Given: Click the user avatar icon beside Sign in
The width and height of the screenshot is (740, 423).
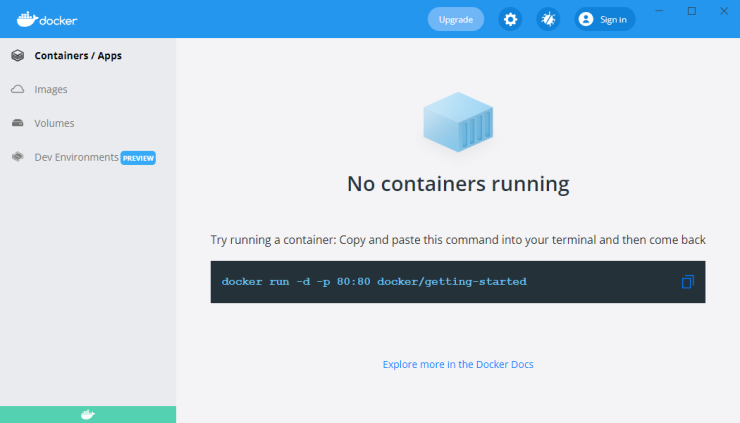Looking at the screenshot, I should (586, 19).
